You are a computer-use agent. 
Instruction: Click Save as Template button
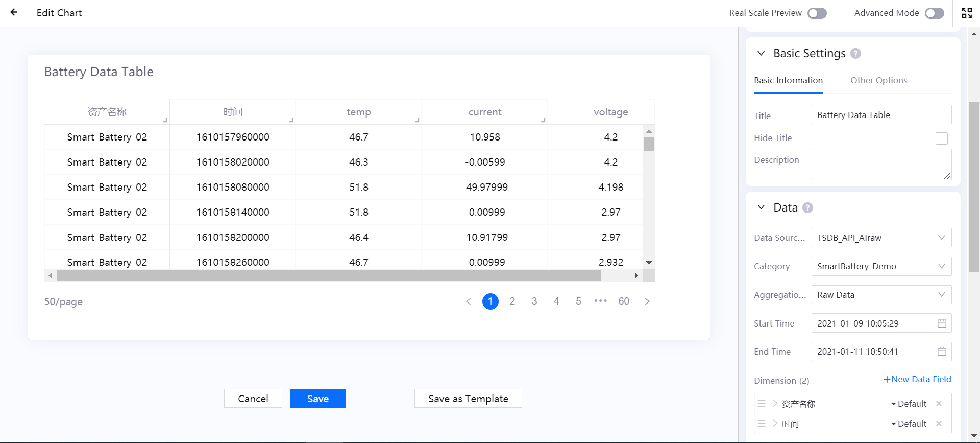(468, 399)
